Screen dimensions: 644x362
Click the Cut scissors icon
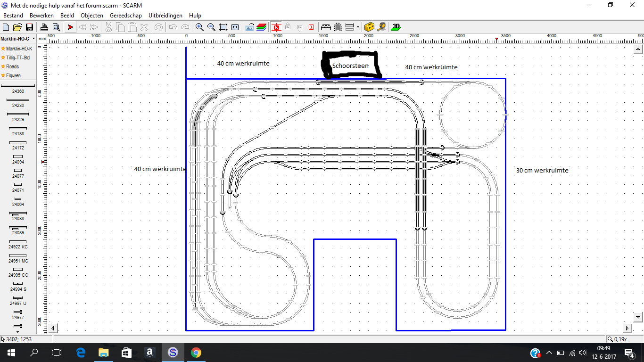[x=108, y=27]
